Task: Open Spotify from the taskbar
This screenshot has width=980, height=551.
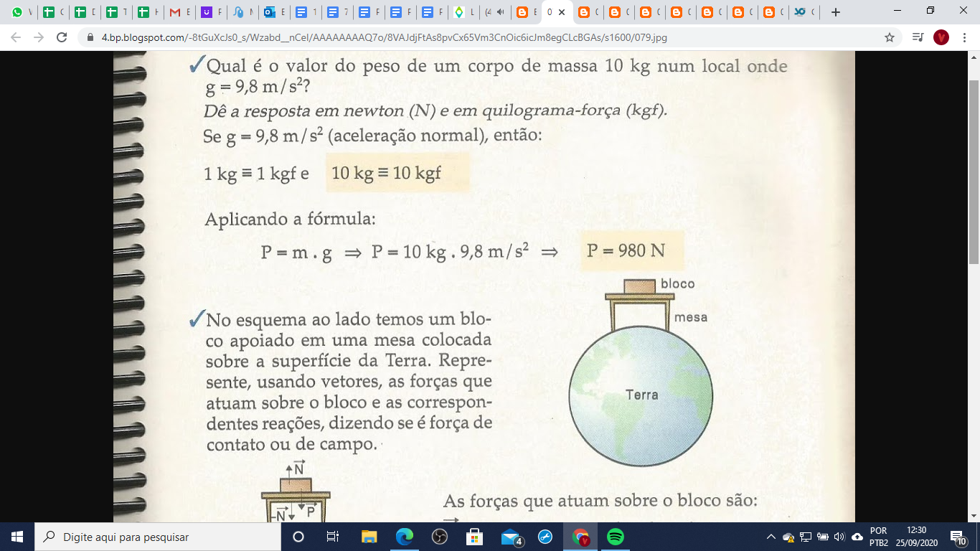Action: pos(616,537)
